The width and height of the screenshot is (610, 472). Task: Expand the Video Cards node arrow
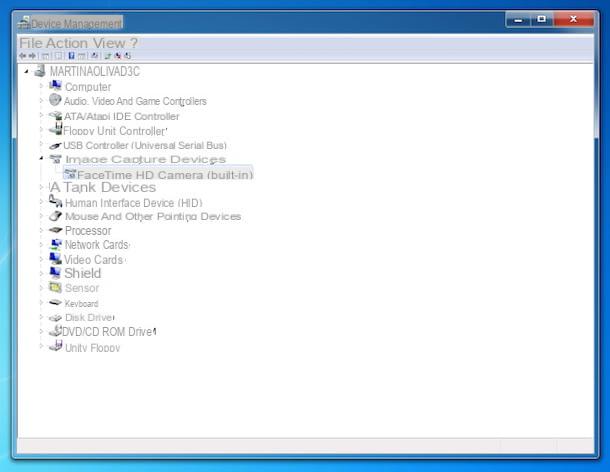coord(41,259)
